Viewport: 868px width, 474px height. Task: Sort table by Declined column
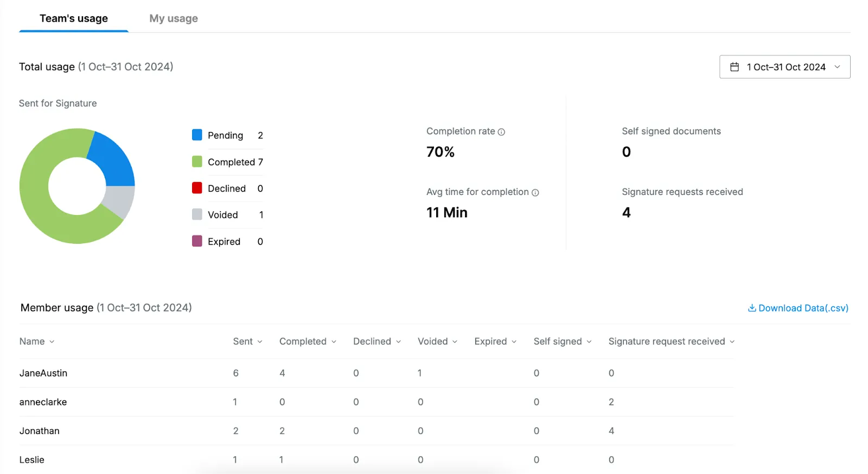coord(377,342)
